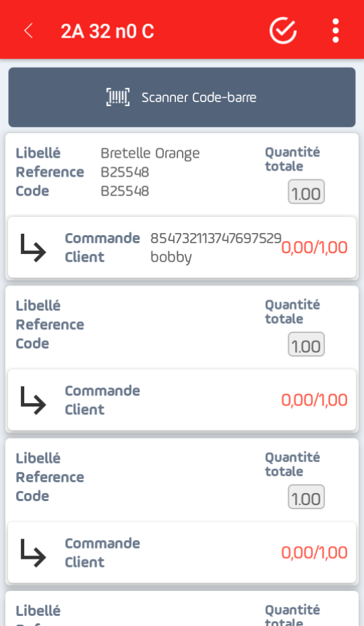Go back using the header arrow
This screenshot has width=364, height=626.
pyautogui.click(x=28, y=31)
